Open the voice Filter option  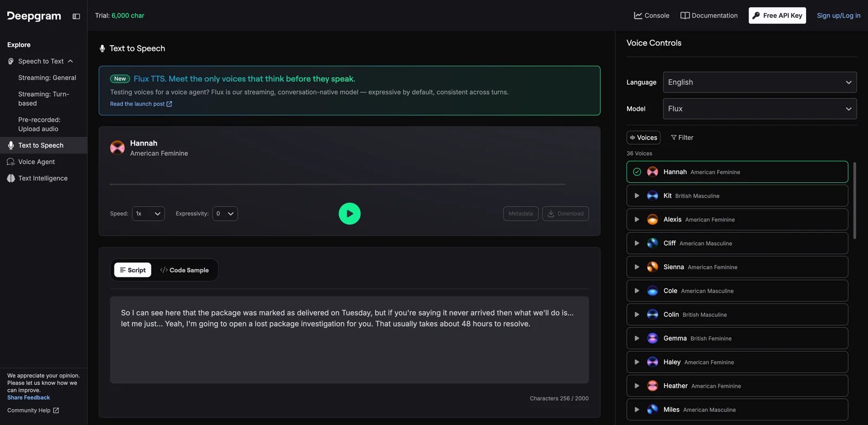point(682,138)
